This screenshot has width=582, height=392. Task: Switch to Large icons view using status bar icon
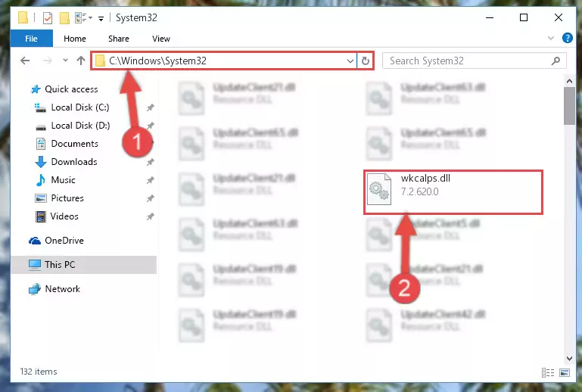(565, 372)
